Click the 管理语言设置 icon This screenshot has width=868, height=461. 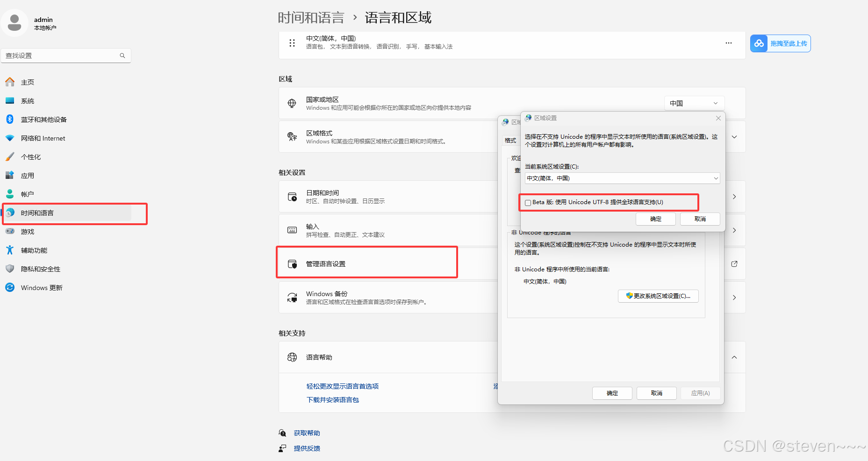coord(292,264)
